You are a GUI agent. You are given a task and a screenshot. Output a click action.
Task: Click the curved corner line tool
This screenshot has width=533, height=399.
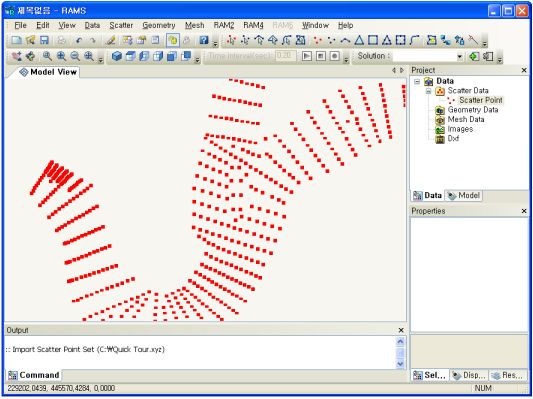pos(414,40)
